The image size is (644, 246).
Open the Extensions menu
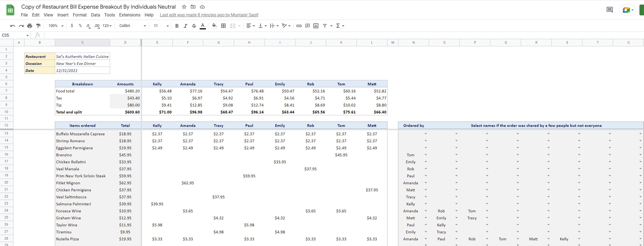(x=130, y=15)
